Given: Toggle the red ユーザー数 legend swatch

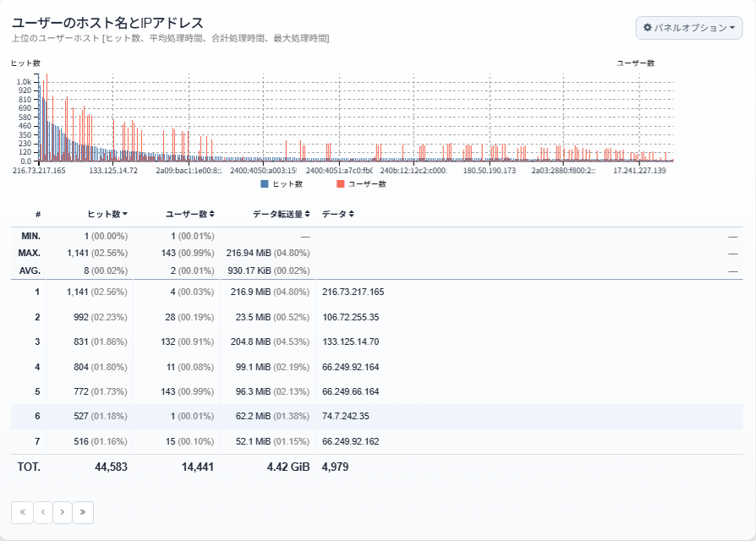Looking at the screenshot, I should pyautogui.click(x=341, y=183).
